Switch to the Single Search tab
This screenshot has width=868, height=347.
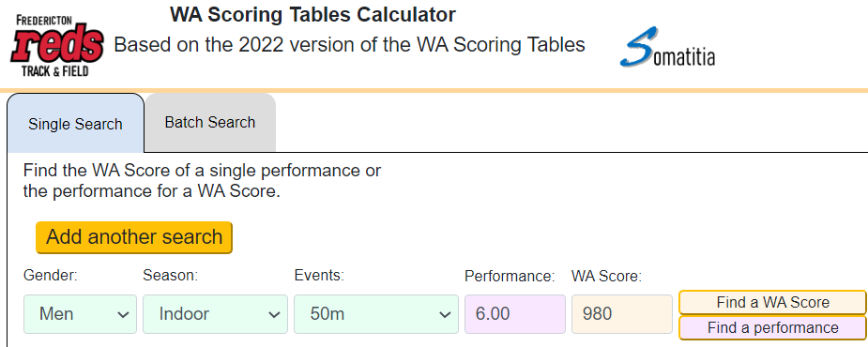76,124
